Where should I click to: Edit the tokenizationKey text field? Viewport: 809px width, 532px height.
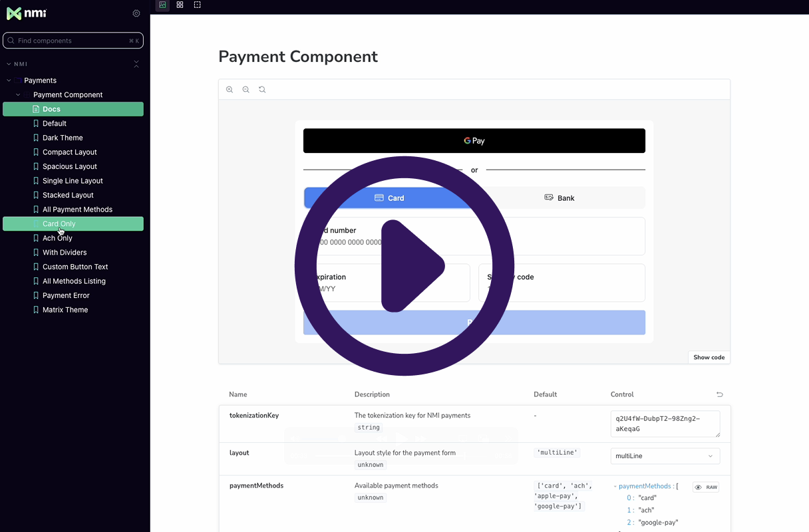665,424
